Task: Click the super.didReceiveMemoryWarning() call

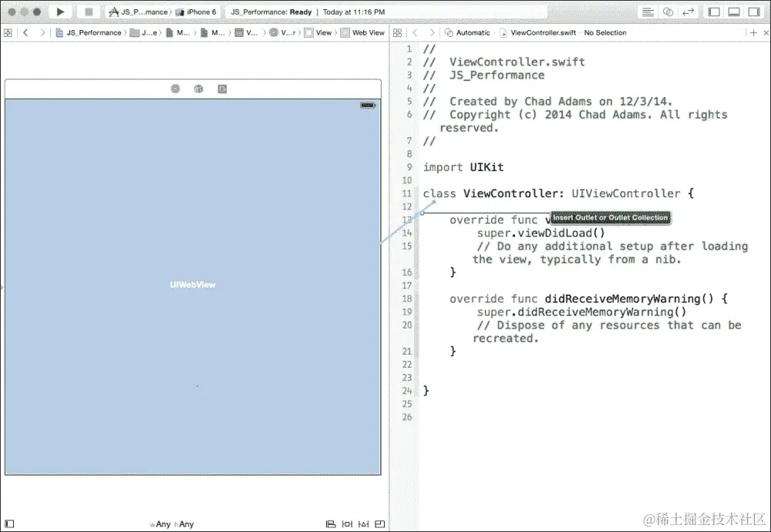Action: [x=581, y=312]
